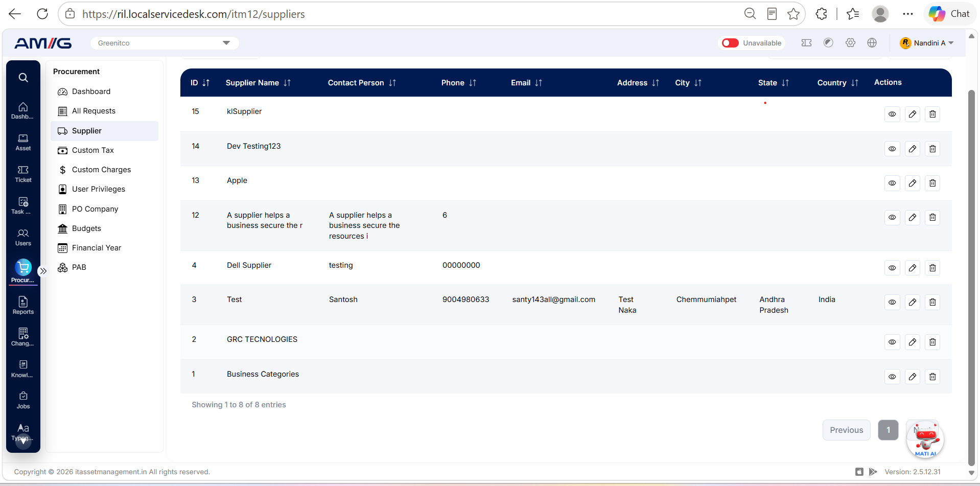Click the theme icon in header
Screen dimensions: 980x486
coord(828,43)
